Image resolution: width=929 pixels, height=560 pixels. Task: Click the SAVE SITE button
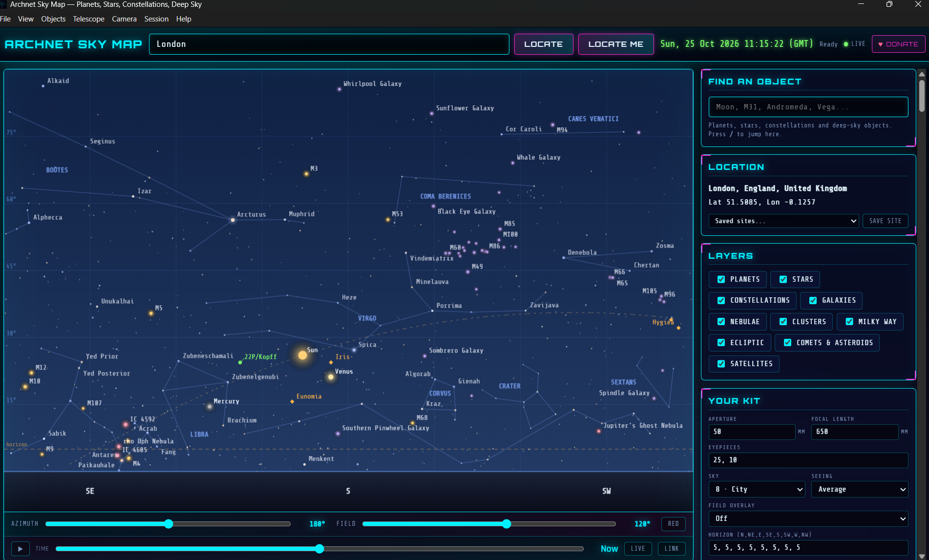885,221
